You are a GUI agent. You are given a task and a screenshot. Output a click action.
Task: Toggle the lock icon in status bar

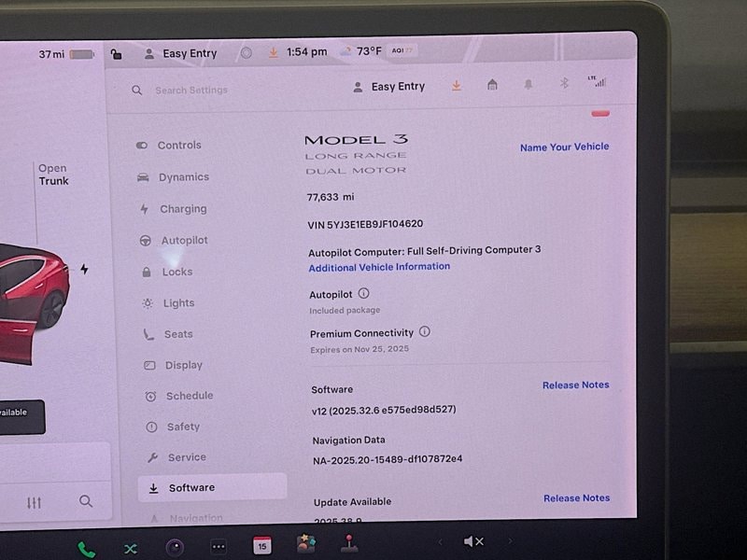coord(116,54)
